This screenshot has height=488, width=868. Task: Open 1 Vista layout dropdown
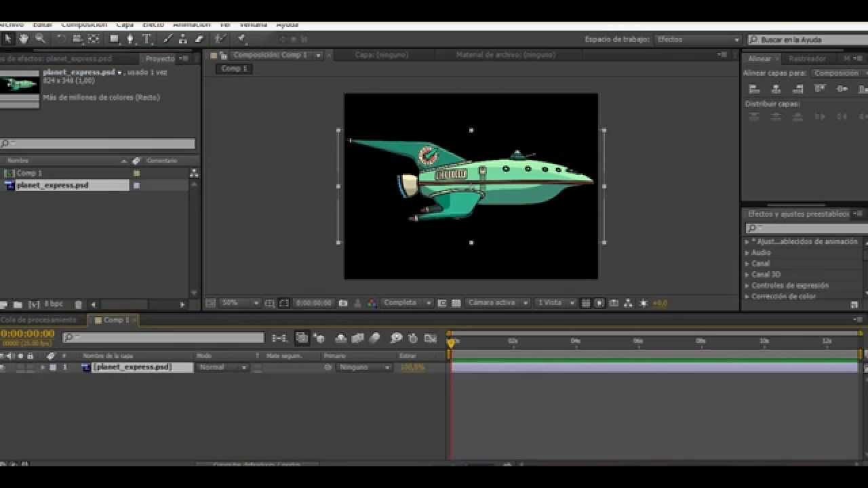click(x=555, y=303)
